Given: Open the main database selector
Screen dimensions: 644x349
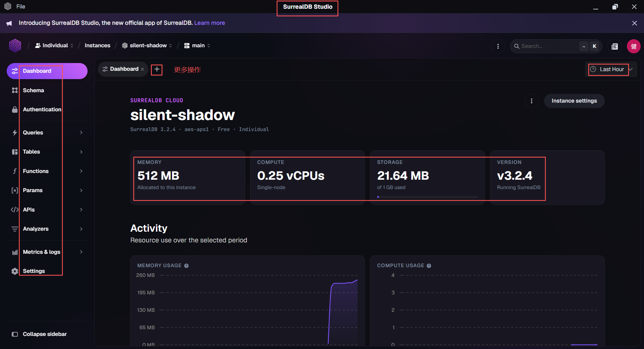Looking at the screenshot, I should coord(197,46).
